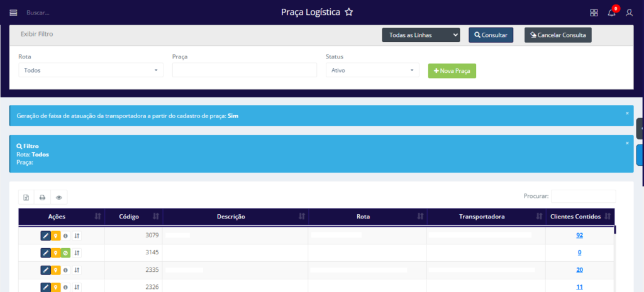Open the user profile icon

tap(629, 13)
